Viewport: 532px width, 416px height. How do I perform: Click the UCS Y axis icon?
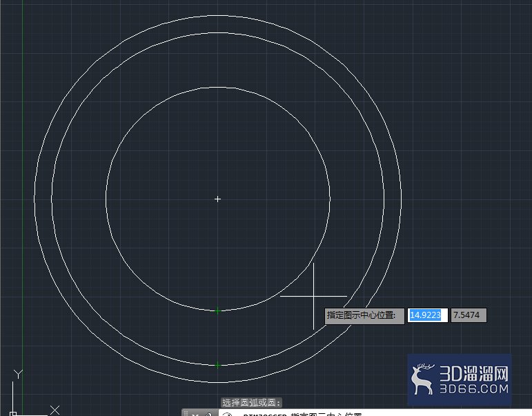point(18,375)
